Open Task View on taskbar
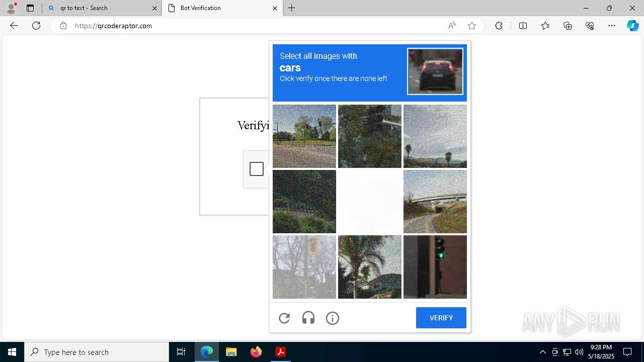644x362 pixels. tap(181, 352)
